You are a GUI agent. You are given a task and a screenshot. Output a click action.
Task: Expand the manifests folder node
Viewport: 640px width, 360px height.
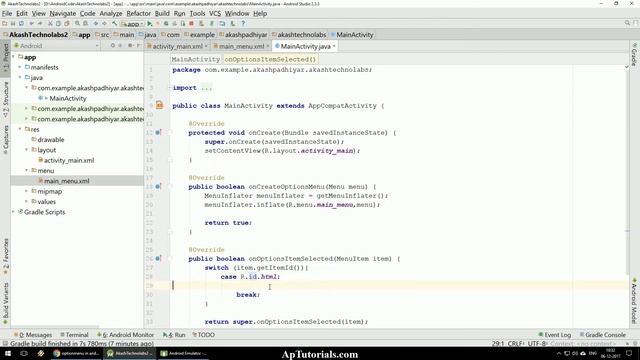pyautogui.click(x=20, y=67)
